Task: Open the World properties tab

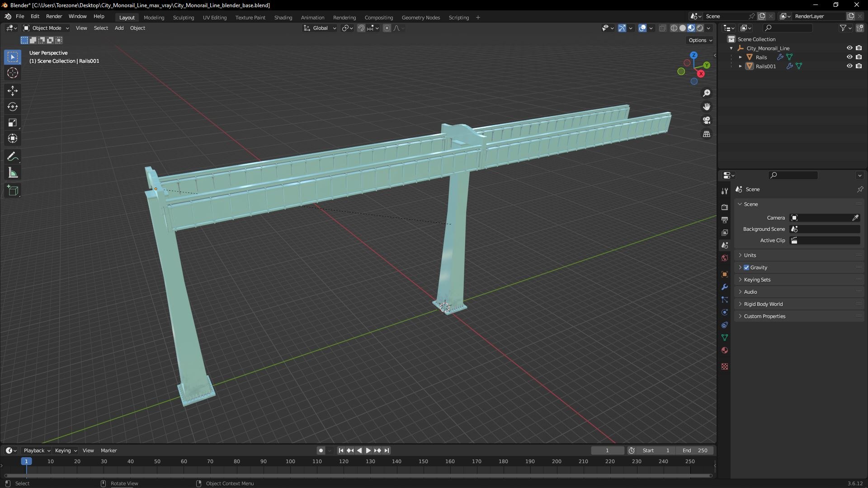Action: click(725, 258)
